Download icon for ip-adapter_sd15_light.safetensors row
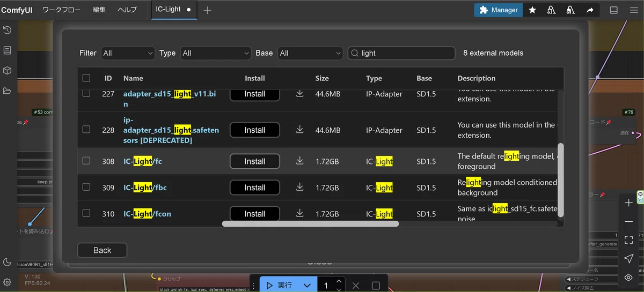Image resolution: width=644 pixels, height=292 pixels. [300, 130]
